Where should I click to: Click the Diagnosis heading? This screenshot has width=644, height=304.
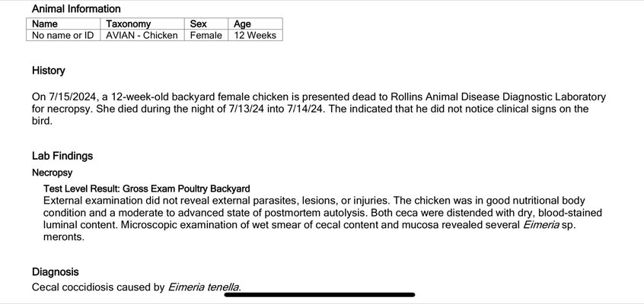coord(56,271)
